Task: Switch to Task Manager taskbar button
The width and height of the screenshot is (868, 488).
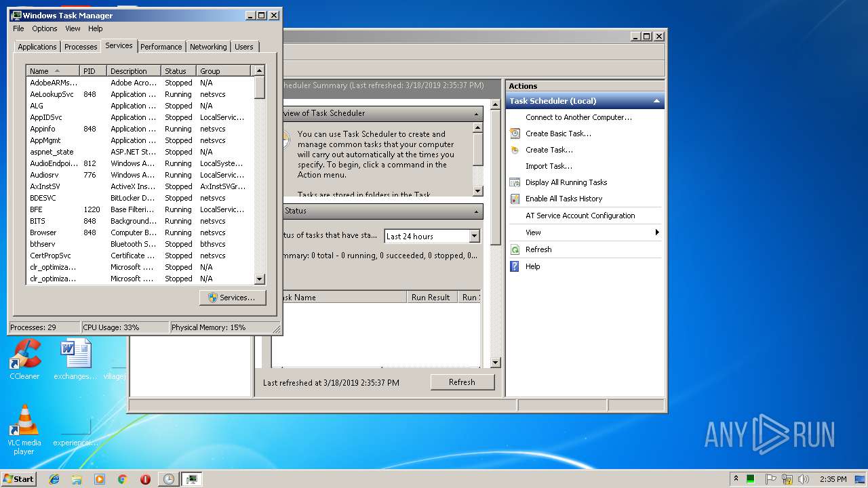Action: coord(192,479)
